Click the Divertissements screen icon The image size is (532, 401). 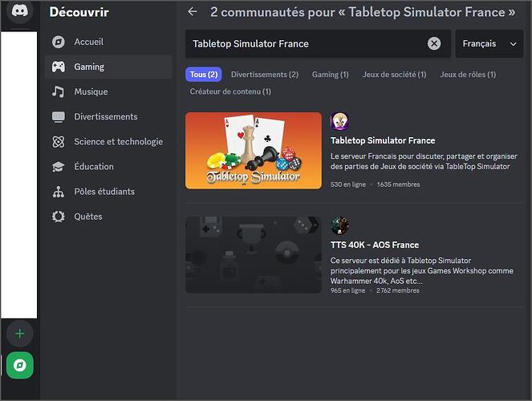(x=59, y=116)
